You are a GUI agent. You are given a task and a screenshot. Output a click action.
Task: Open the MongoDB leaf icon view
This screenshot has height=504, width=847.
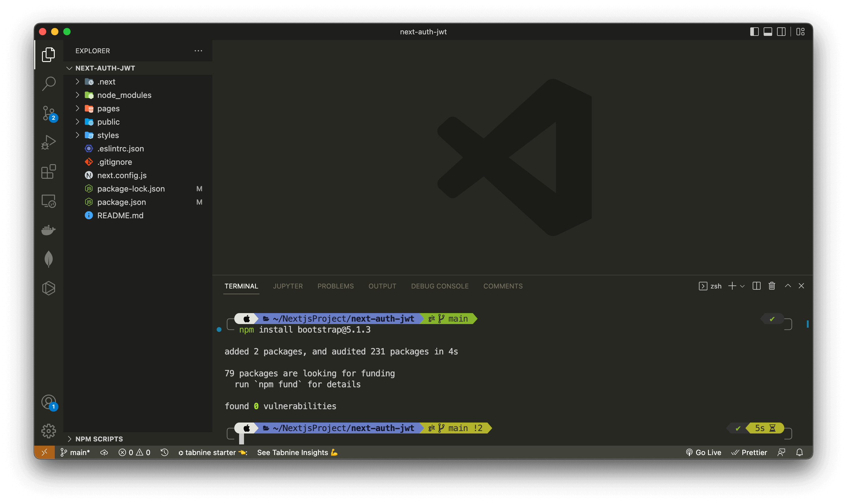point(49,259)
